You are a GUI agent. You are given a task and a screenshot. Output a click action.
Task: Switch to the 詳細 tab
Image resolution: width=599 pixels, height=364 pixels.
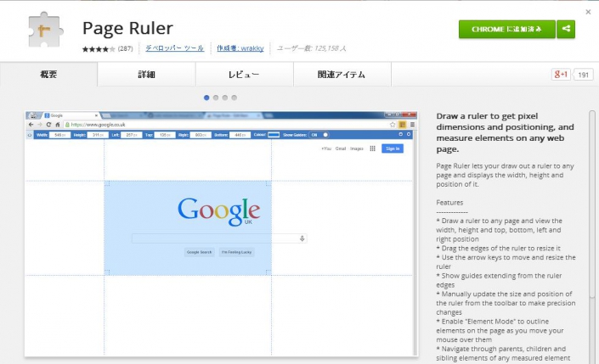click(x=147, y=75)
